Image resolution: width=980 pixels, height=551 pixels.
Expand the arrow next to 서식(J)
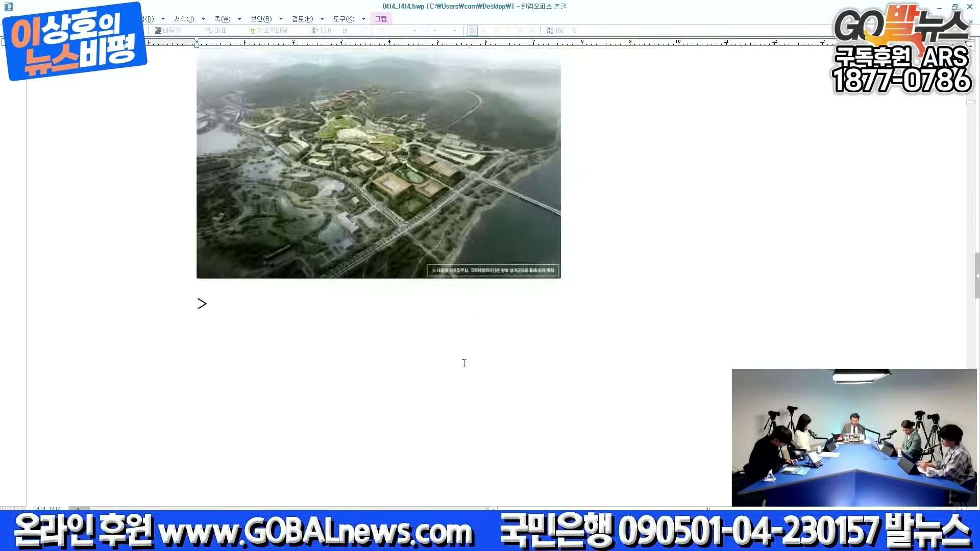pyautogui.click(x=203, y=19)
